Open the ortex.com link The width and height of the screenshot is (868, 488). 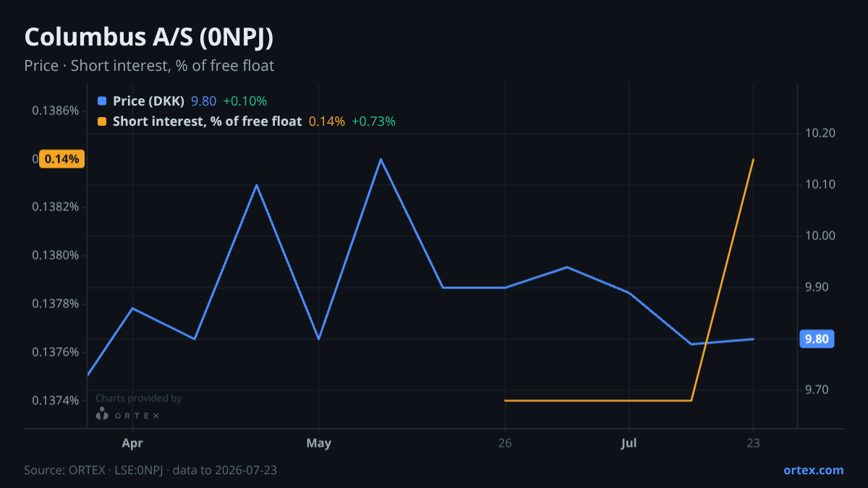[x=814, y=470]
